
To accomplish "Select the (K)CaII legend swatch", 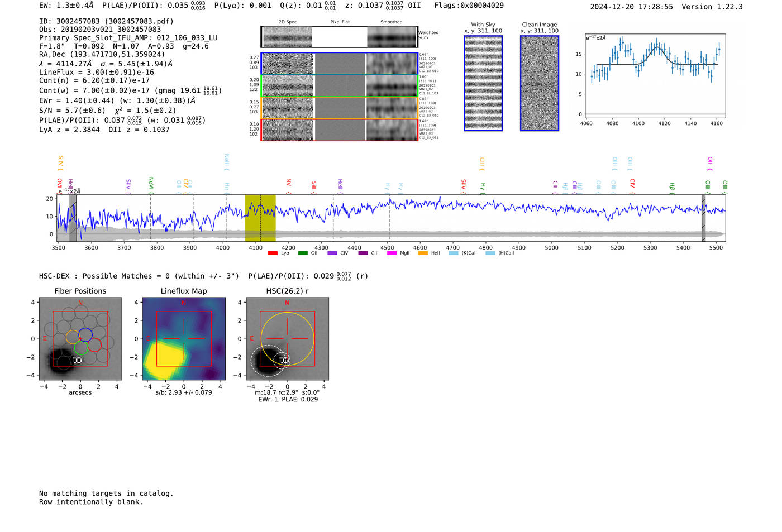I will pos(454,253).
